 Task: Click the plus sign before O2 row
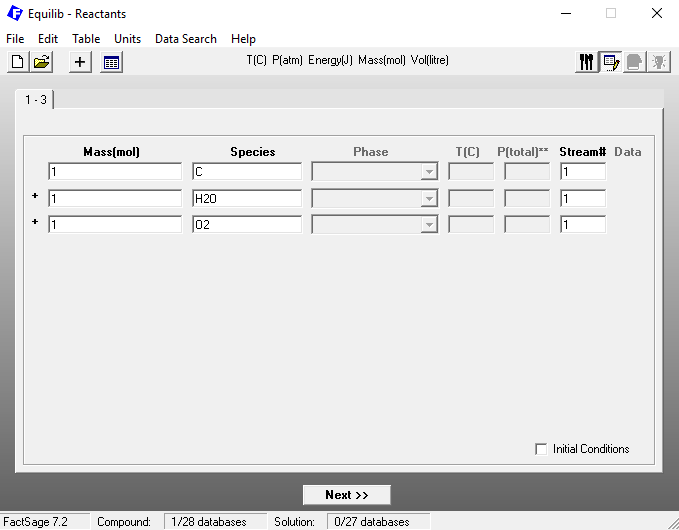point(35,222)
